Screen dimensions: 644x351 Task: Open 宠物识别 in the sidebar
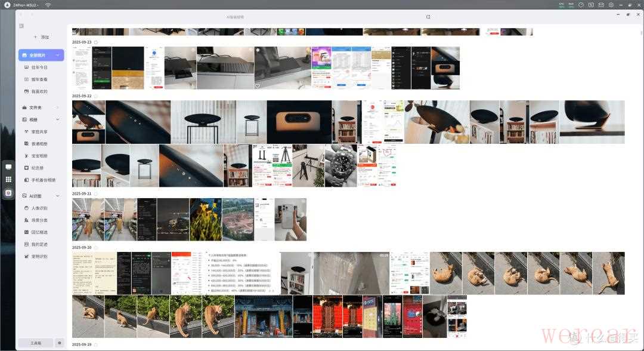[39, 257]
